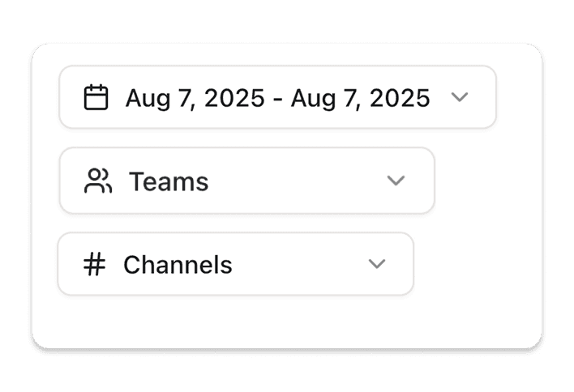Click empty space inside the Channels dropdown
574x392 pixels.
300,265
